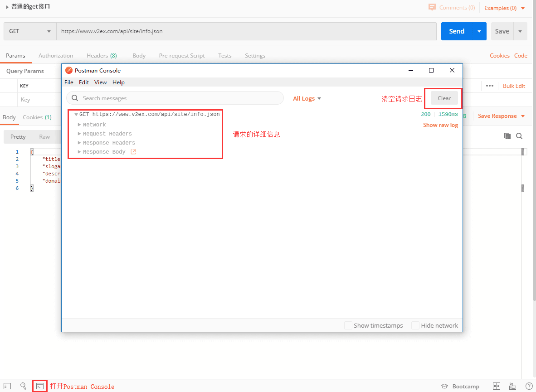Minimize the Postman Console window
Screen dimensions: 536x392
pyautogui.click(x=411, y=70)
